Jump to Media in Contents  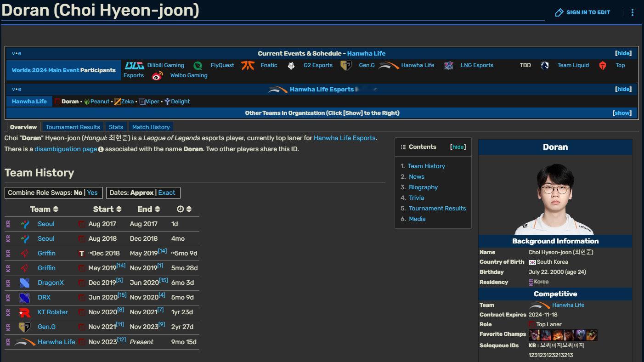pos(417,219)
